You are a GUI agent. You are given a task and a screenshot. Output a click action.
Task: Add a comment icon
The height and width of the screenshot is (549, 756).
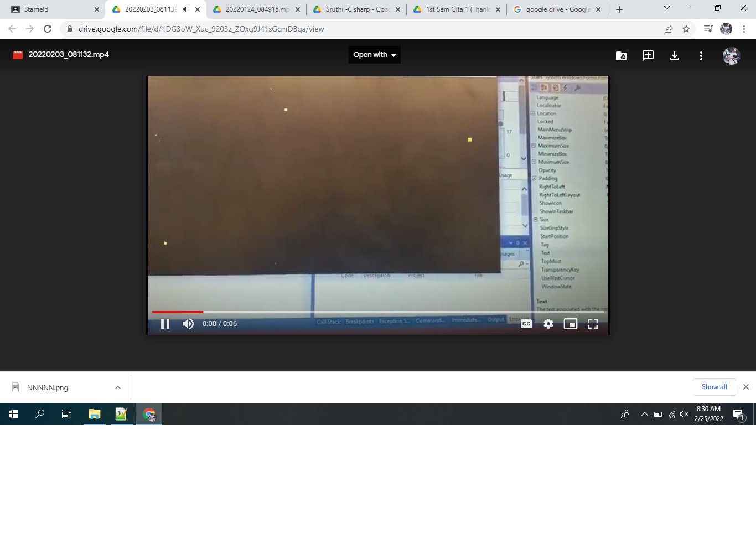(648, 56)
